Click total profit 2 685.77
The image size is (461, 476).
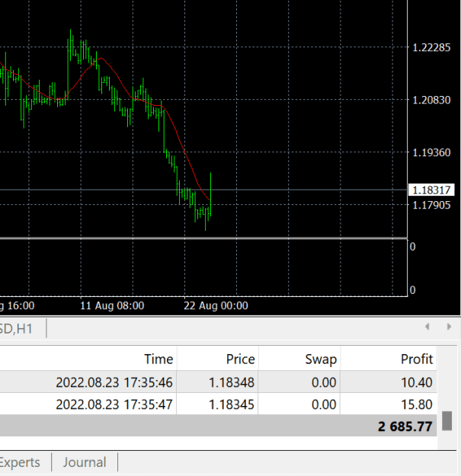(405, 426)
